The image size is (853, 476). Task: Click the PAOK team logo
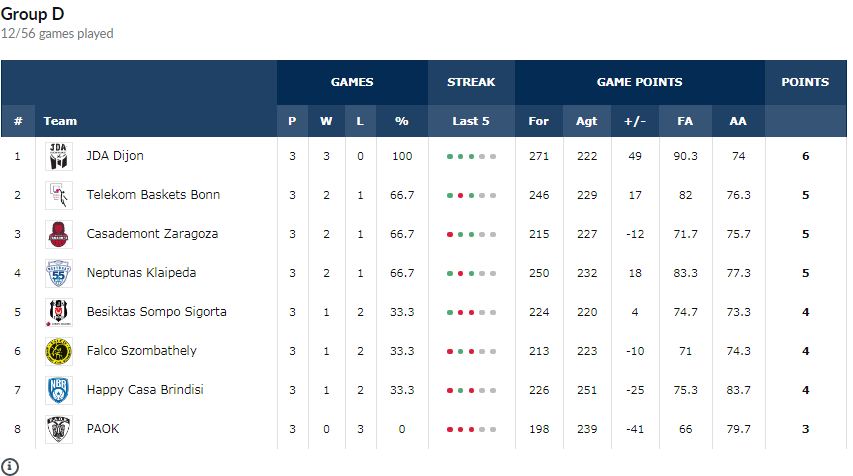[58, 429]
